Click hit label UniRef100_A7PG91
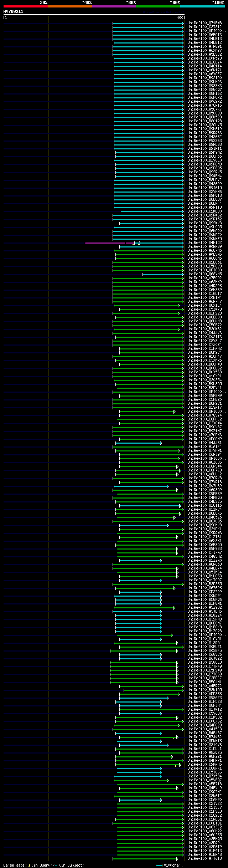 click(204, 47)
